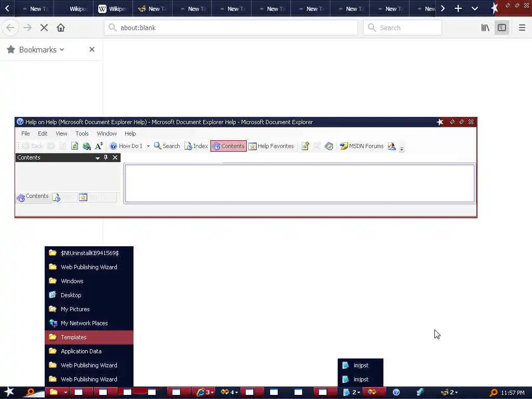Screen dimensions: 532x399
Task: Open the My Network Places entry
Action: point(89,323)
